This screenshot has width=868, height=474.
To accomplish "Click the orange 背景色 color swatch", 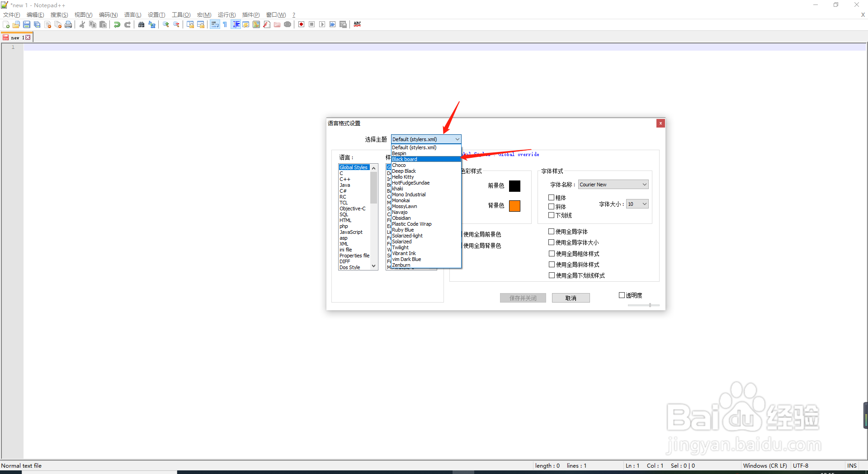I will [514, 206].
